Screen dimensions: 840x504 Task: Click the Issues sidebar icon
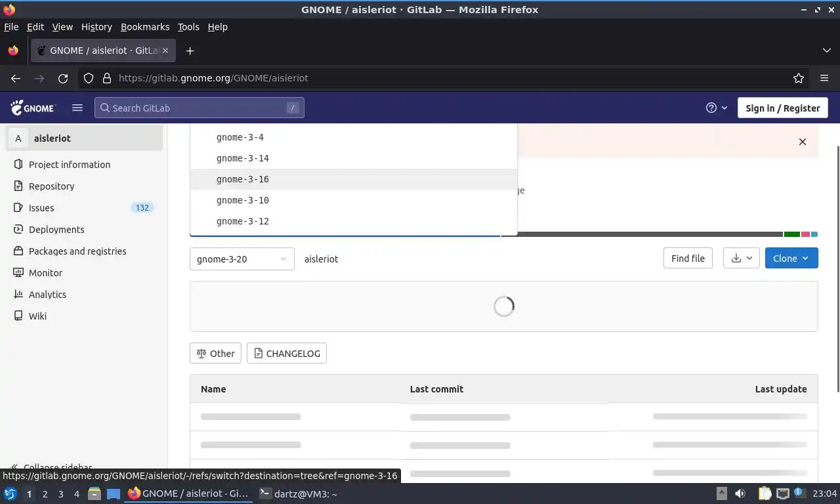click(x=18, y=207)
